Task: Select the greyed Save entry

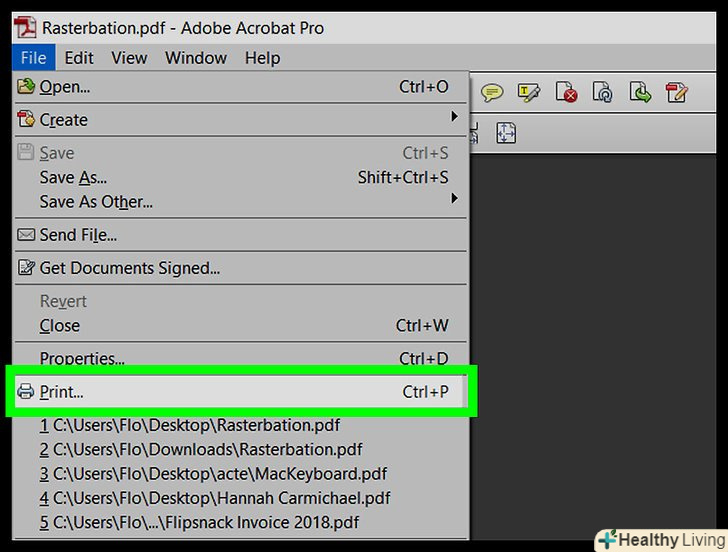Action: [240, 153]
